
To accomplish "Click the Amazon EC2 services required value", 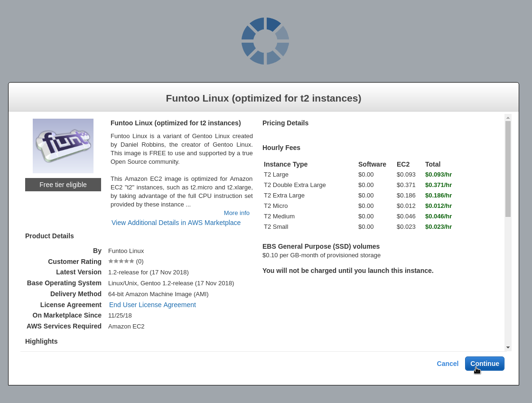I will tap(126, 326).
